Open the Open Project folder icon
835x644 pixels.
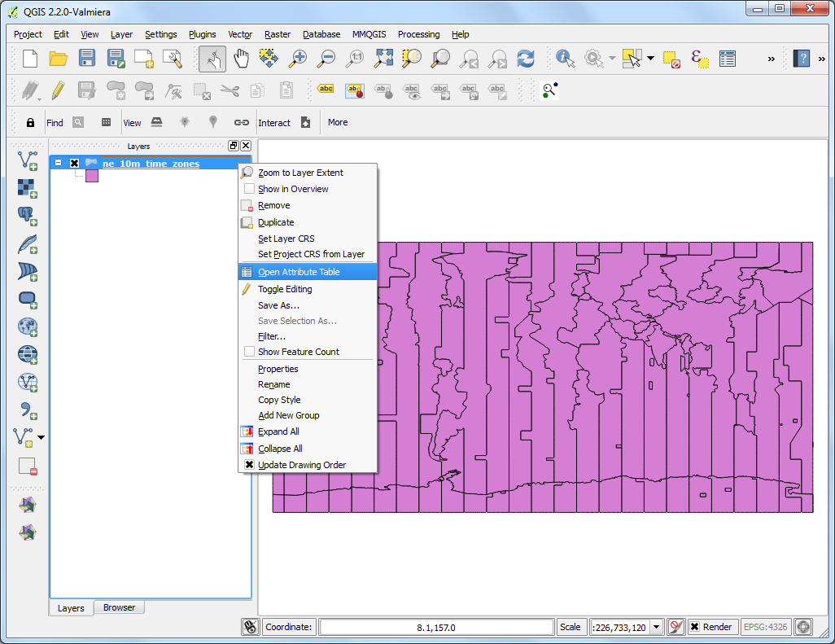(x=58, y=59)
